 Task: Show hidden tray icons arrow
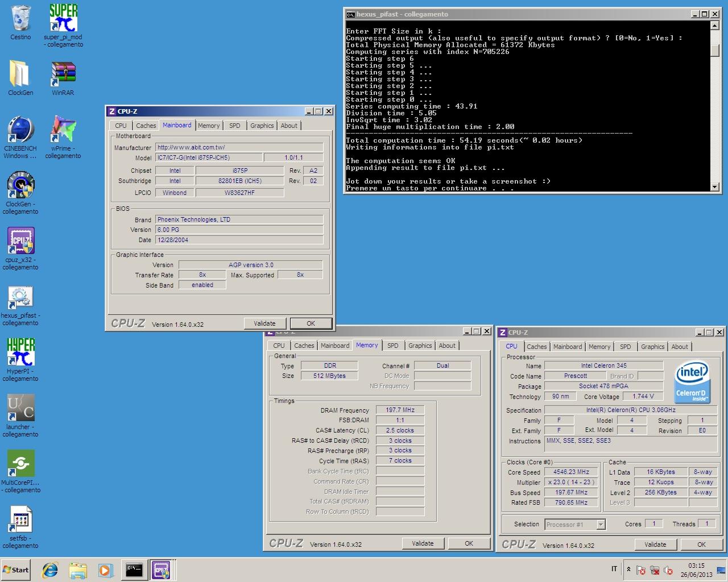628,569
